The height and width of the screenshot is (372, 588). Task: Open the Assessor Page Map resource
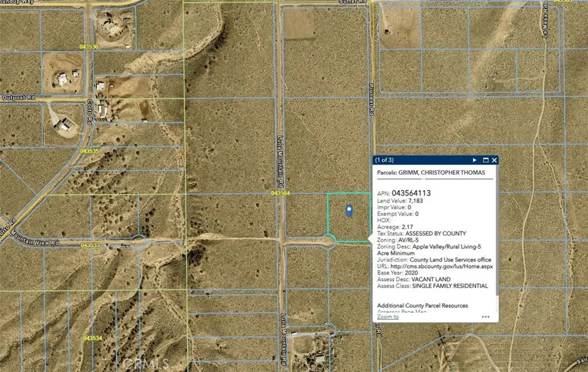point(402,311)
